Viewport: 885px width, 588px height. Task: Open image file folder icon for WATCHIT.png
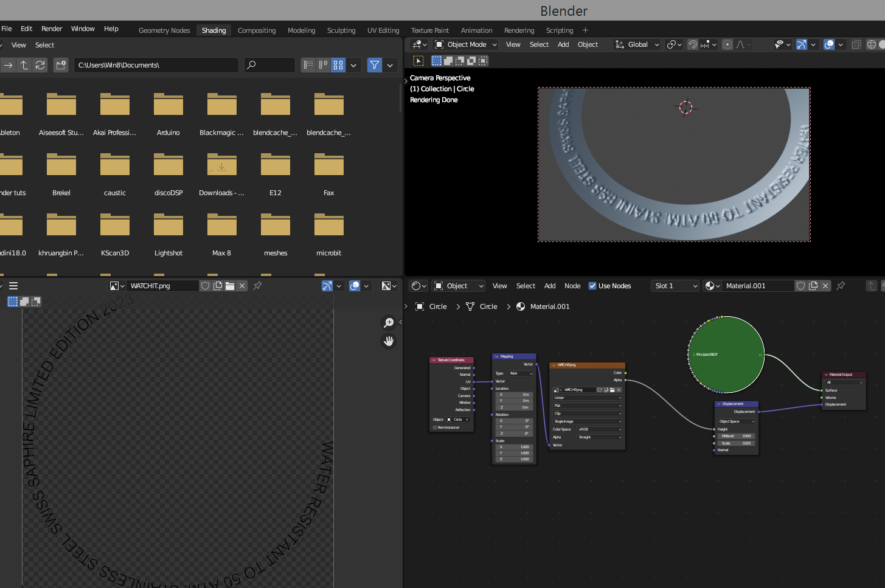pos(230,286)
